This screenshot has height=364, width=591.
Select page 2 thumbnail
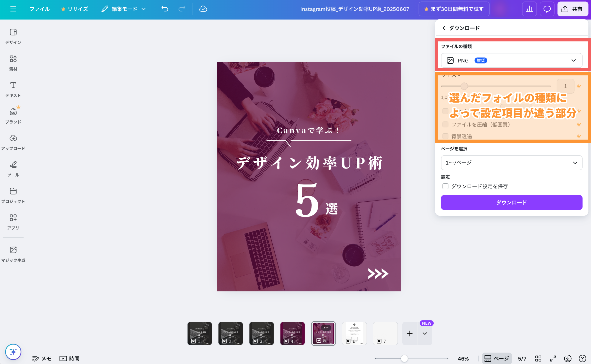coord(230,334)
